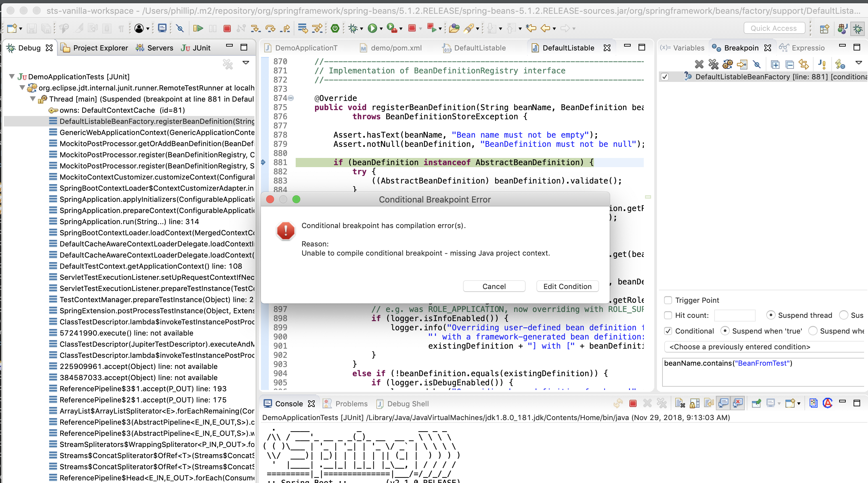
Task: Switch to the Variables tab
Action: click(682, 48)
